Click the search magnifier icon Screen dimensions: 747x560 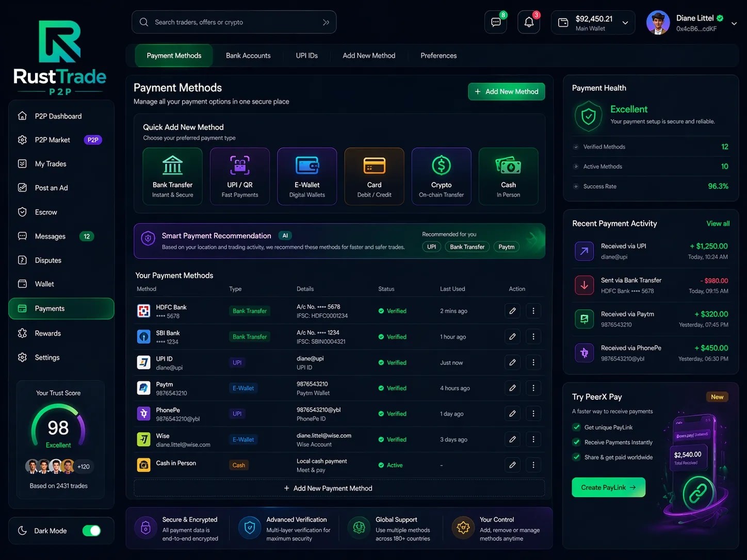pyautogui.click(x=144, y=22)
